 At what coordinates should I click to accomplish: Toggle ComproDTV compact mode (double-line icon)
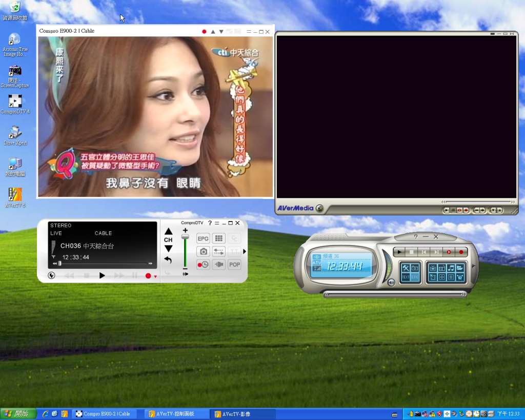click(217, 223)
